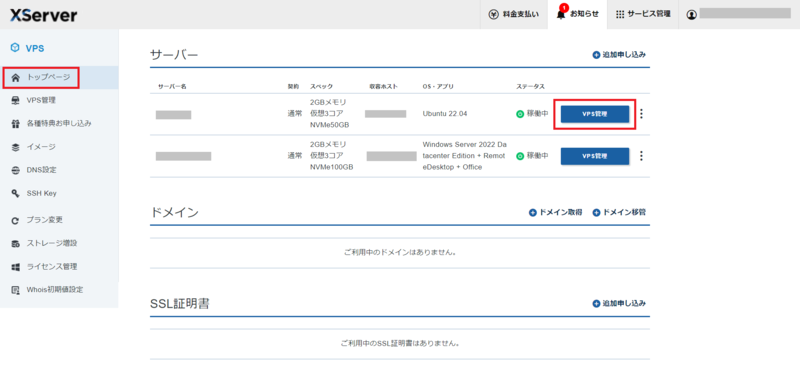The image size is (800, 368).
Task: Click plus icon of サーバー 追加申し込み
Action: coord(596,55)
